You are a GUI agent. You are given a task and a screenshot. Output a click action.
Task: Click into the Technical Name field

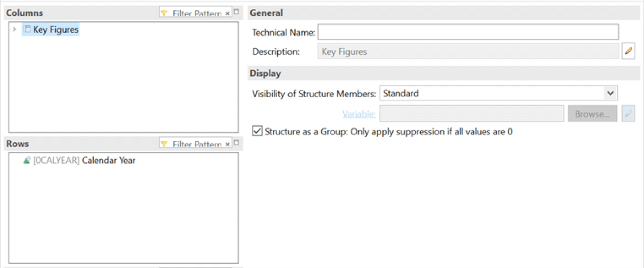[467, 32]
